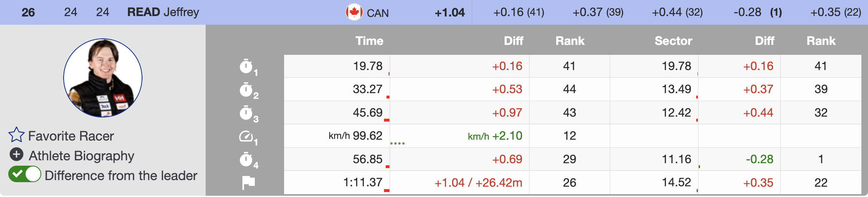Click the +1.04 total difference in header

tap(449, 13)
